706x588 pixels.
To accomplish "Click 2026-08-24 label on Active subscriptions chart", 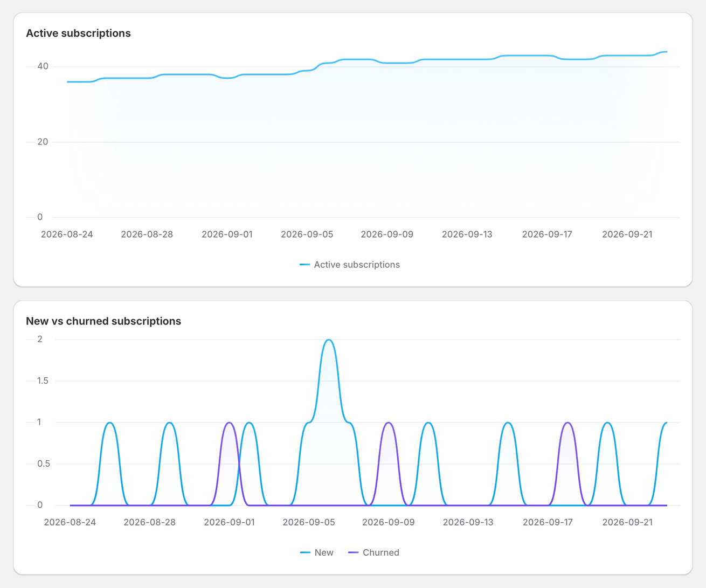I will point(67,234).
